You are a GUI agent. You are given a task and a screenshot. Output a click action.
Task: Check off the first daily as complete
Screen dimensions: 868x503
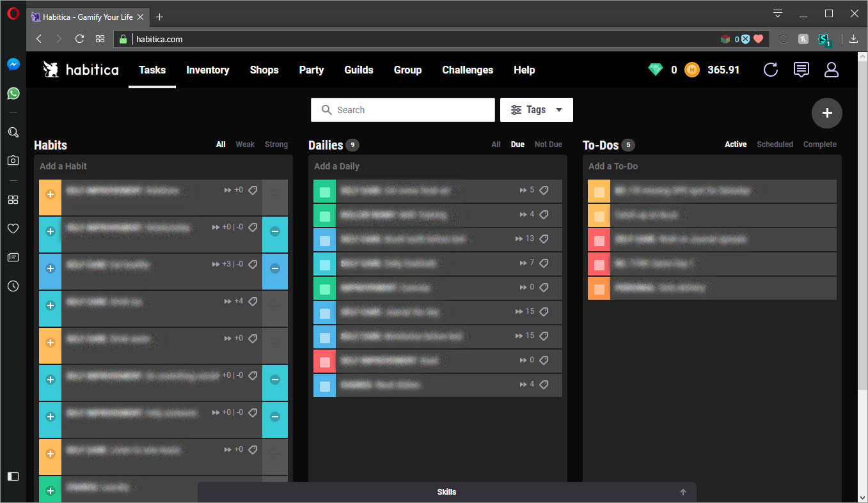[324, 190]
